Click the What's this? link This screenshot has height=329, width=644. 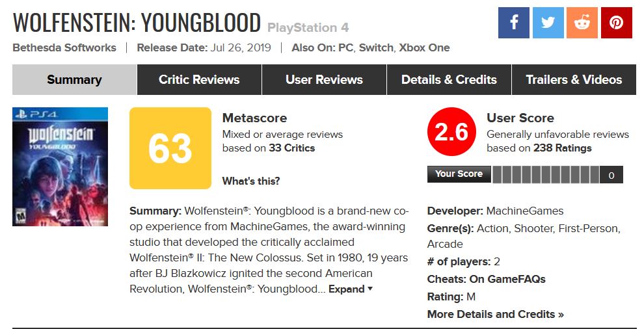coord(250,181)
